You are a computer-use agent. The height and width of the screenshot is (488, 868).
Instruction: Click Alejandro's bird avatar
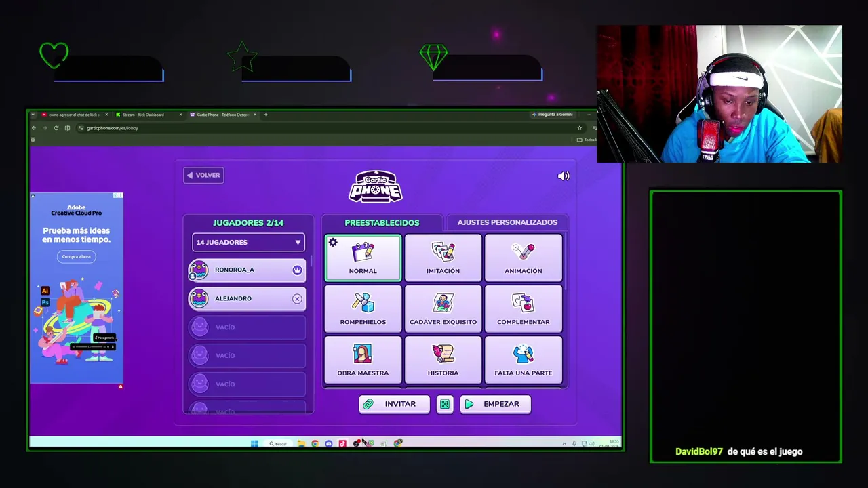[199, 299]
